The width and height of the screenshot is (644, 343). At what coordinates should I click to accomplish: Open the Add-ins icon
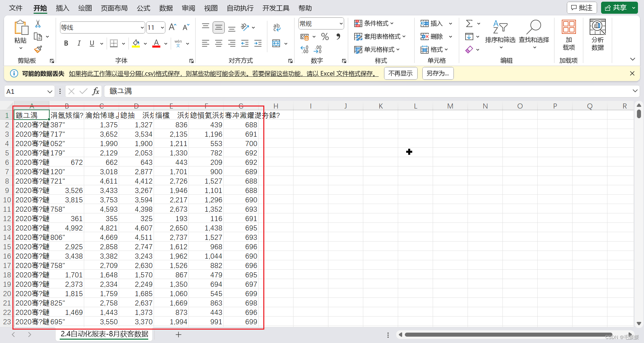click(x=569, y=27)
